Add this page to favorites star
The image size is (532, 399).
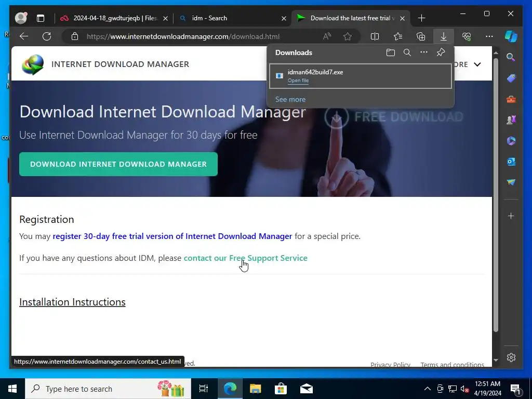pos(348,36)
